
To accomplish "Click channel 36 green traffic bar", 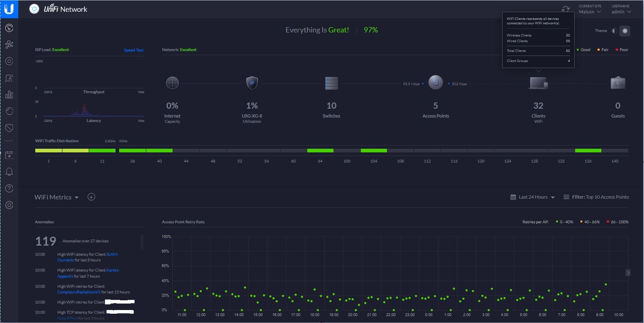I will click(132, 151).
